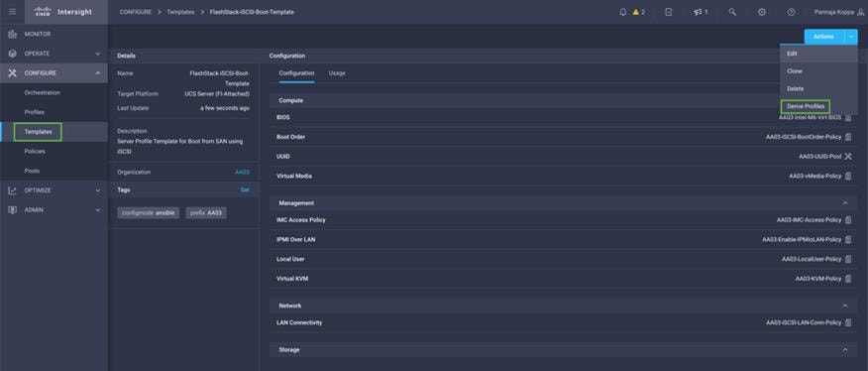View AA03-iSCSI-BootOrder-Policy detail icon
The height and width of the screenshot is (371, 868).
coord(847,137)
